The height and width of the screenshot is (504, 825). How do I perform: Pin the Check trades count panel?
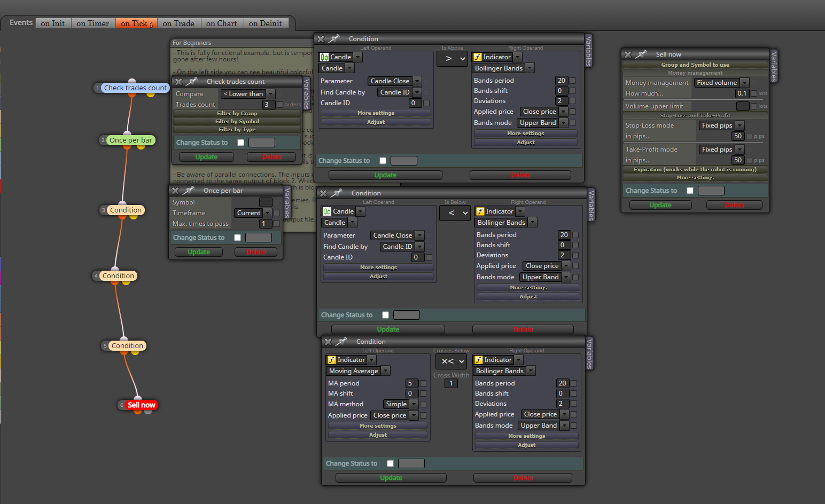click(191, 82)
